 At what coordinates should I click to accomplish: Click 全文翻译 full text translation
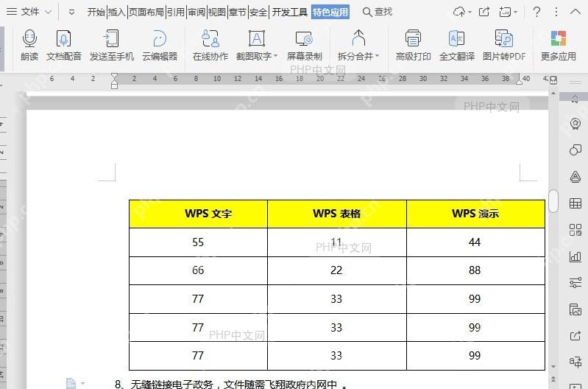[457, 46]
